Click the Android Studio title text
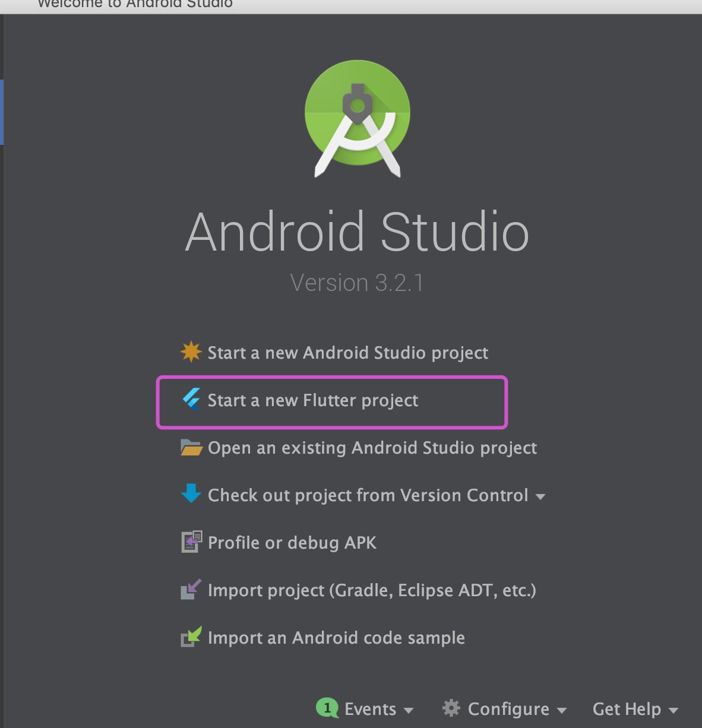Image resolution: width=702 pixels, height=728 pixels. [x=357, y=232]
